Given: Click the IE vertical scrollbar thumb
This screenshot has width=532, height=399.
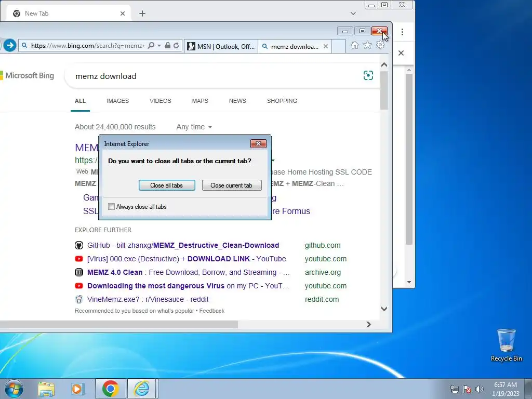Looking at the screenshot, I should tap(384, 91).
